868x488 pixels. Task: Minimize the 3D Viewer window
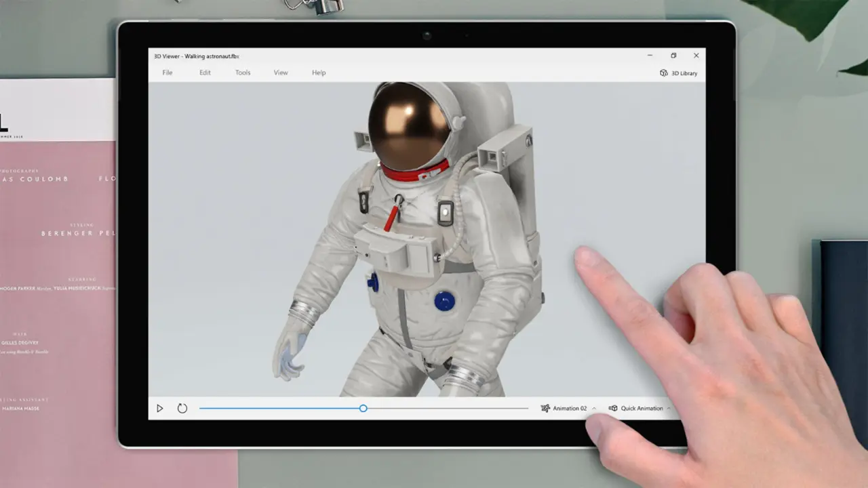point(650,56)
